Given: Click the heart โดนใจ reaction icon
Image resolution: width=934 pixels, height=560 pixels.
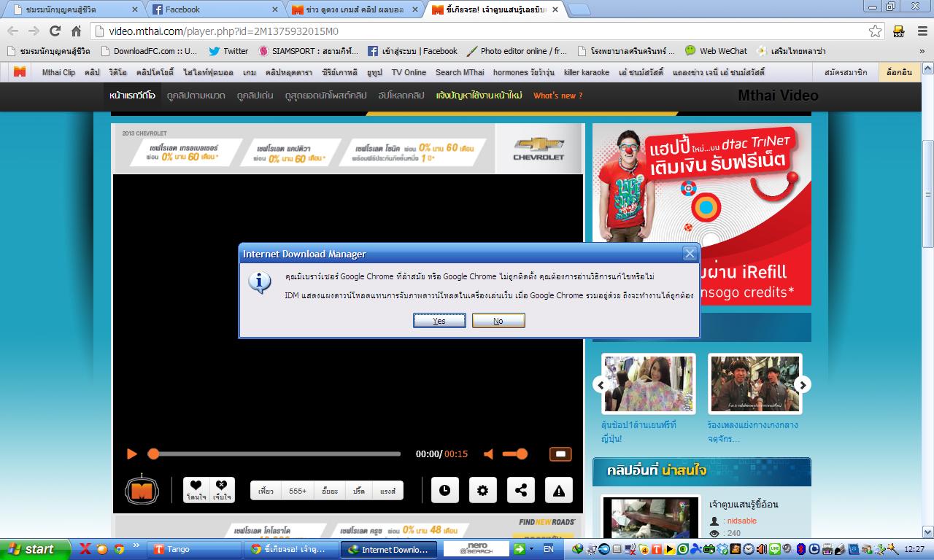Looking at the screenshot, I should [x=196, y=489].
